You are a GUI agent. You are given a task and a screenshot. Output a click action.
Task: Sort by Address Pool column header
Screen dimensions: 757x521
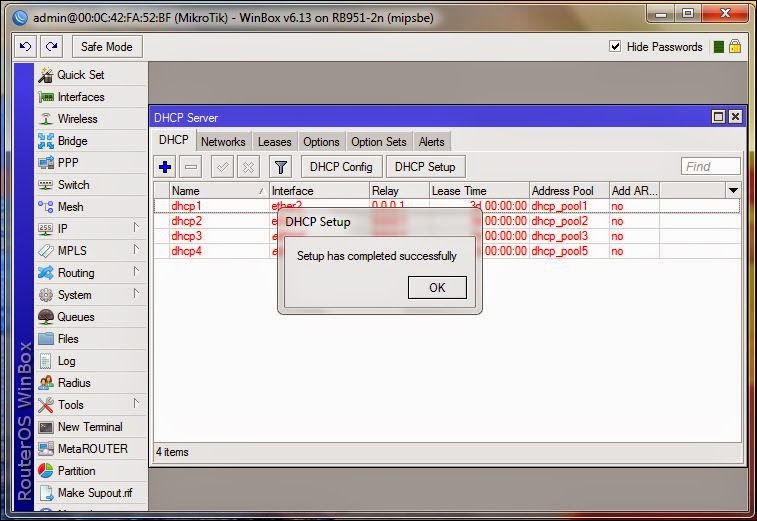pos(569,191)
